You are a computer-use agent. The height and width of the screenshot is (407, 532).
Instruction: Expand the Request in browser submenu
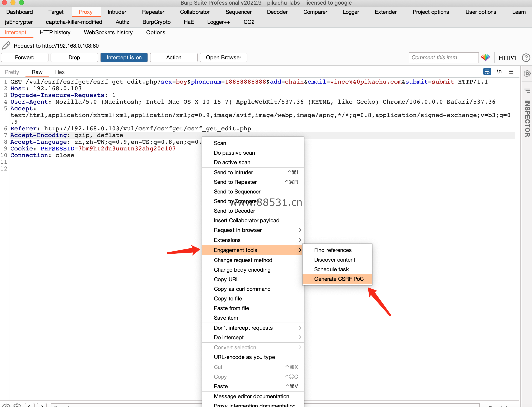pyautogui.click(x=253, y=230)
